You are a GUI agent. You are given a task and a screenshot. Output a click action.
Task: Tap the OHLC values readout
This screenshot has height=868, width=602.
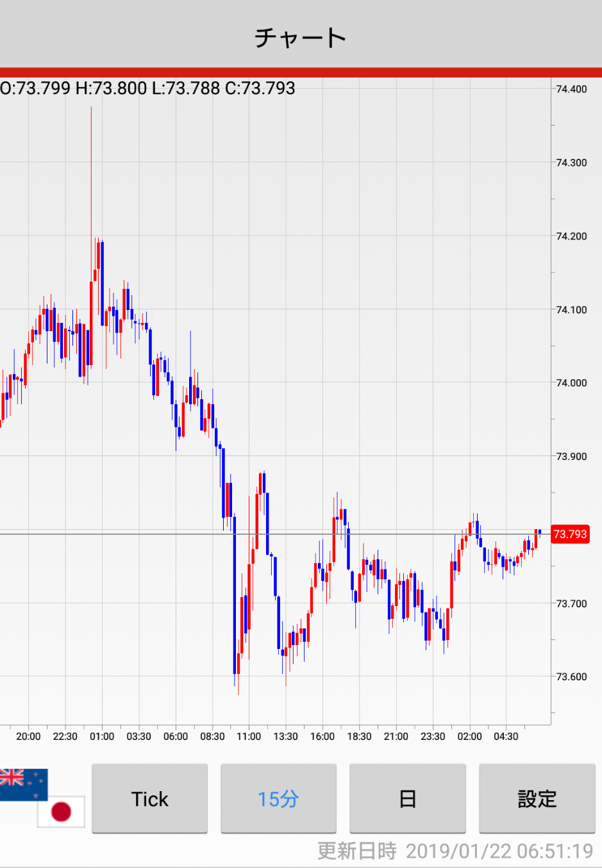click(148, 88)
